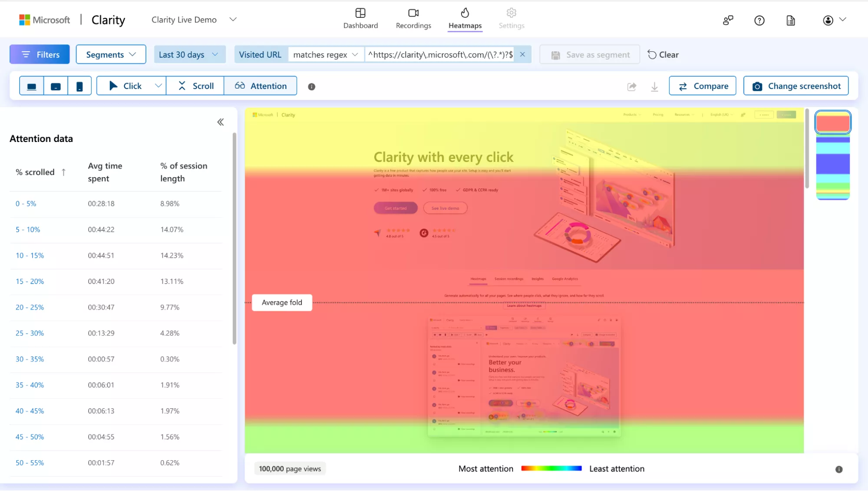868x491 pixels.
Task: Select tablet device view icon
Action: [x=56, y=86]
